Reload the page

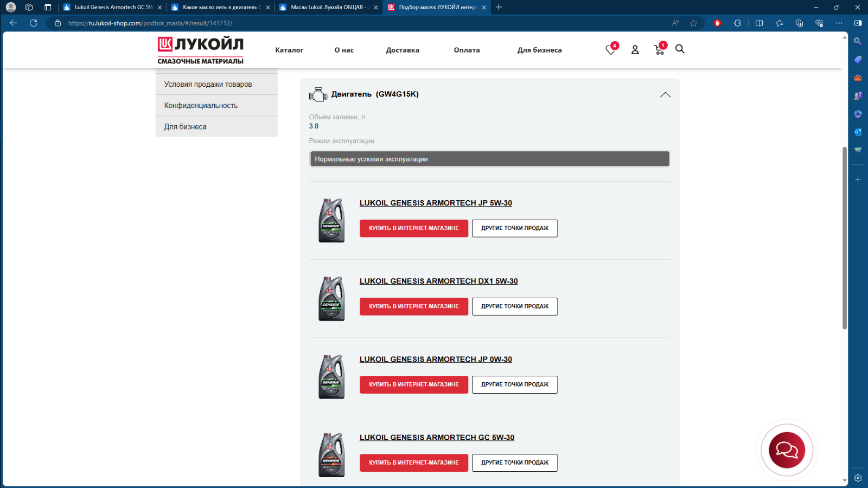point(34,23)
